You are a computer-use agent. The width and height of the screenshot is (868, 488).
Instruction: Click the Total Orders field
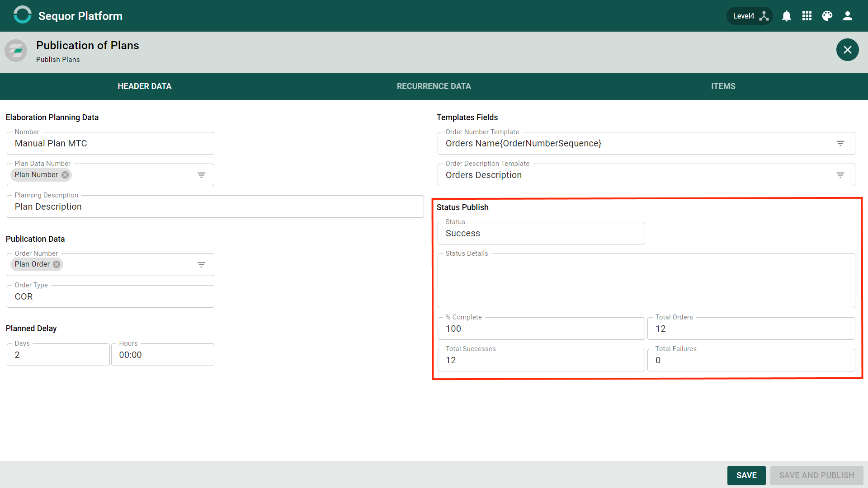point(751,328)
